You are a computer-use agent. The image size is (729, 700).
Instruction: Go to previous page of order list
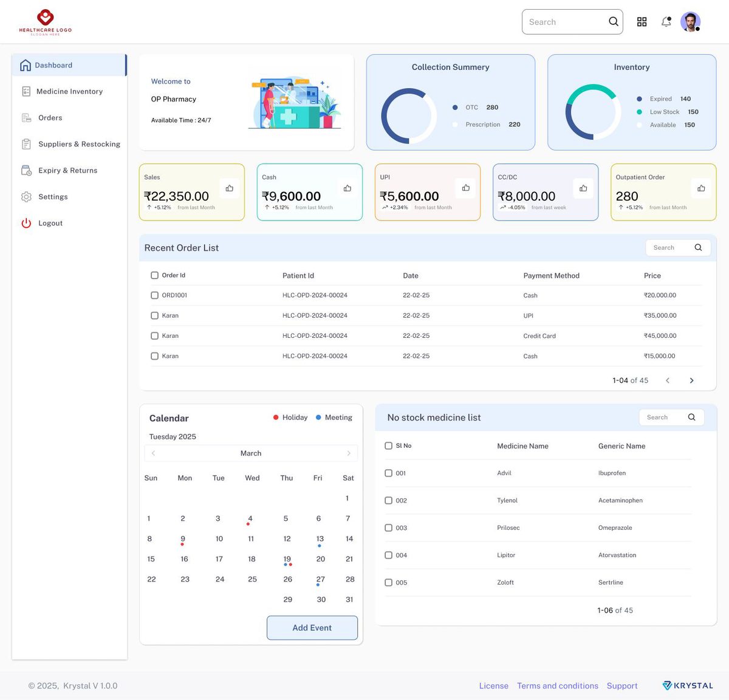coord(668,380)
